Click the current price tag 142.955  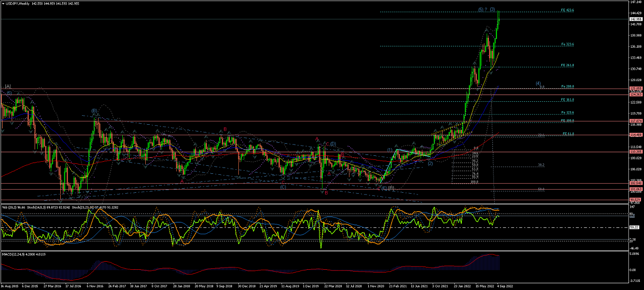[x=635, y=19]
